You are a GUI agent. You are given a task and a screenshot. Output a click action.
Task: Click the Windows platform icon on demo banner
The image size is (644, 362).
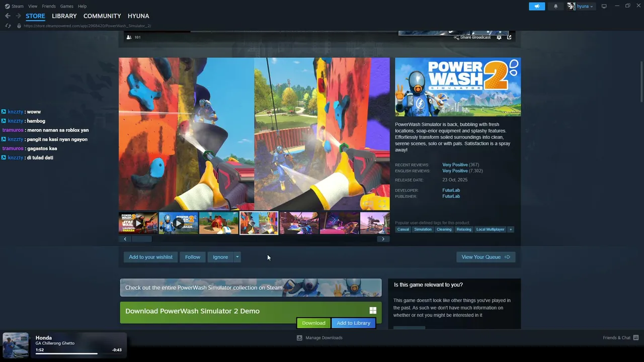(x=373, y=311)
